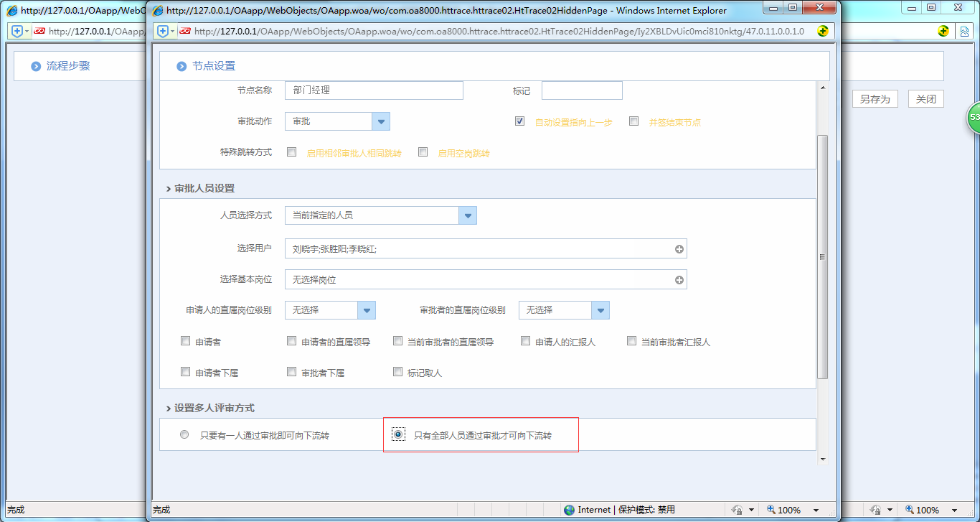Tick the 申请者的直属领导 checkbox
Image resolution: width=980 pixels, height=522 pixels.
(291, 341)
